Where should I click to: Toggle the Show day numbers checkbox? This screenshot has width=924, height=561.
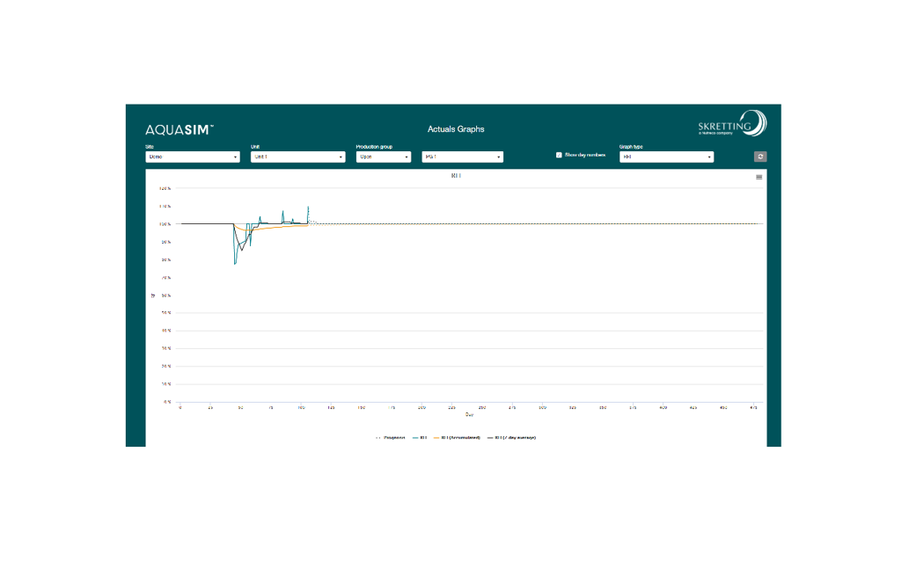(x=559, y=155)
